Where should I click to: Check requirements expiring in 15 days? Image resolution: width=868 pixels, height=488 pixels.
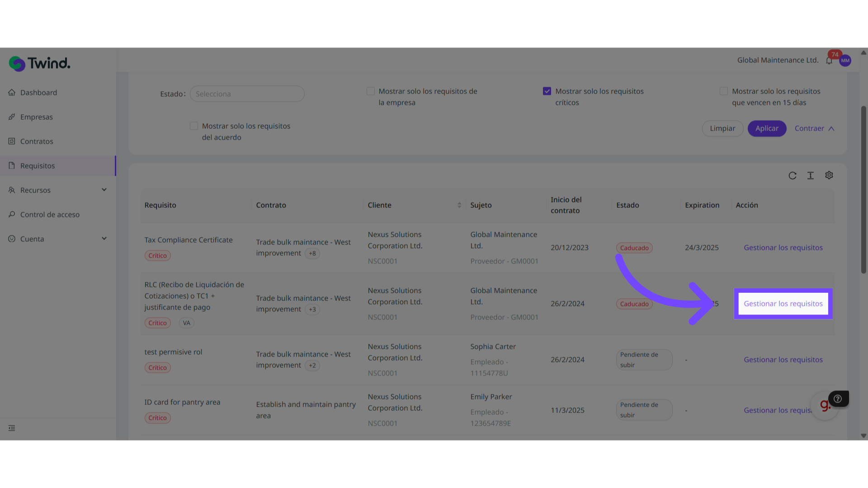click(x=724, y=91)
